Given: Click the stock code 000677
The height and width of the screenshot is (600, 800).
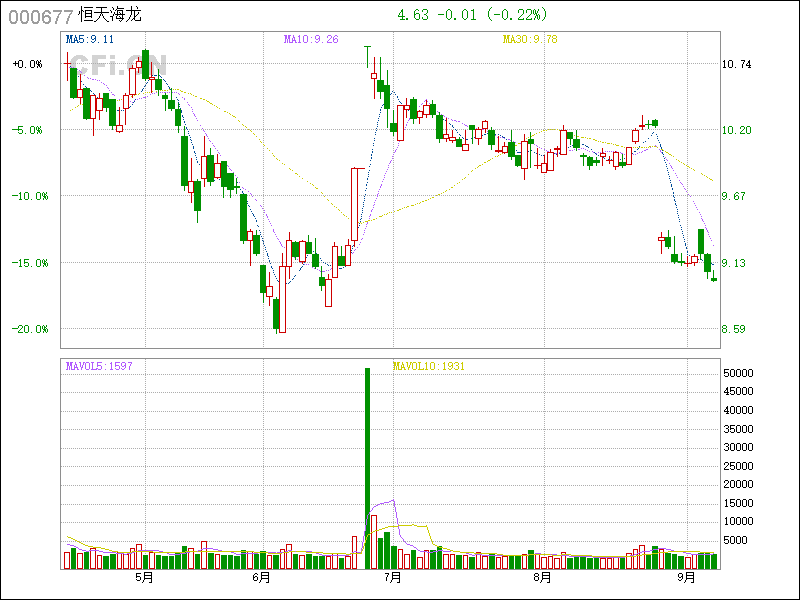Looking at the screenshot, I should tap(41, 16).
